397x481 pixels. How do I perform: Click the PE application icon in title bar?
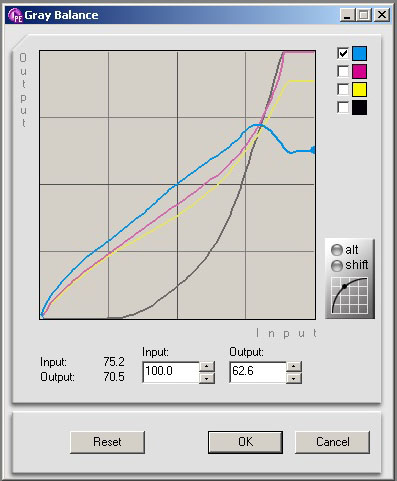pyautogui.click(x=15, y=15)
